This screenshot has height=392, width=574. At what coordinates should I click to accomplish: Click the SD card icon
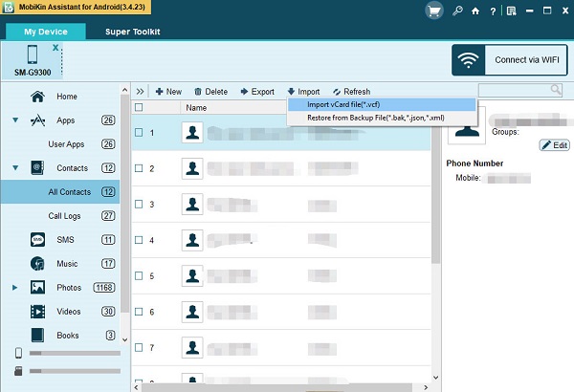coord(18,371)
